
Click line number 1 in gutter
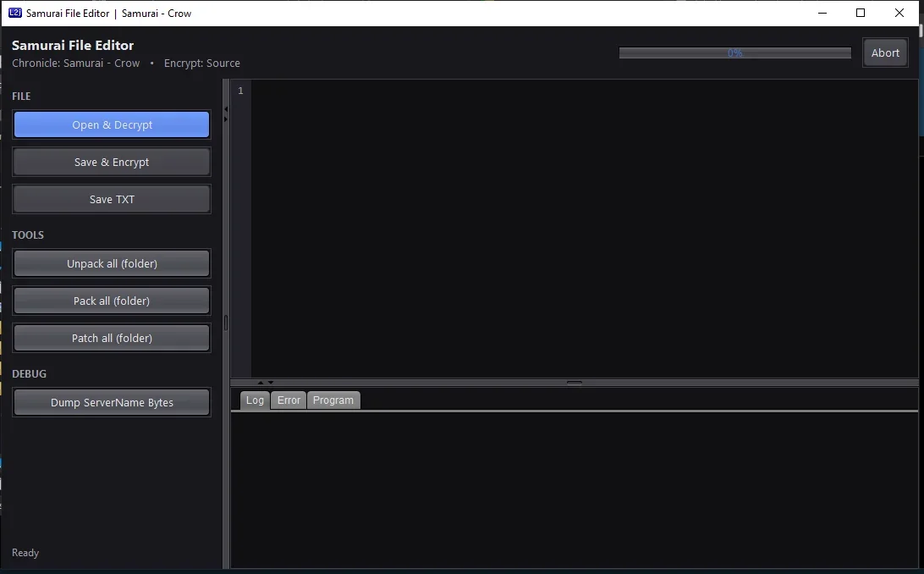point(240,91)
